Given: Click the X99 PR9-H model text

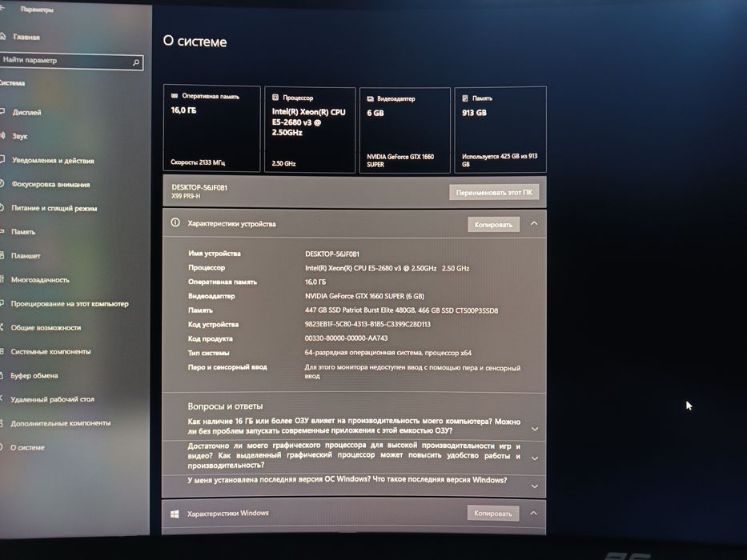Looking at the screenshot, I should [186, 196].
